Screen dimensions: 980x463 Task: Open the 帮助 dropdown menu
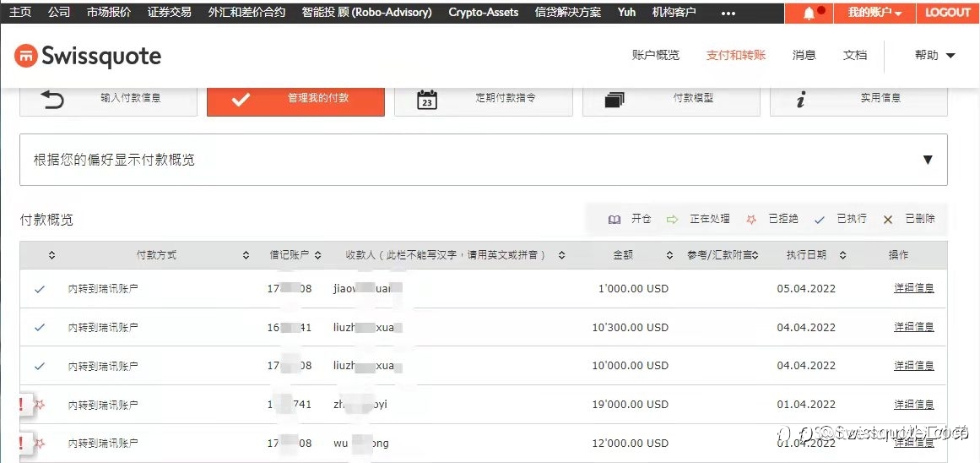coord(935,55)
